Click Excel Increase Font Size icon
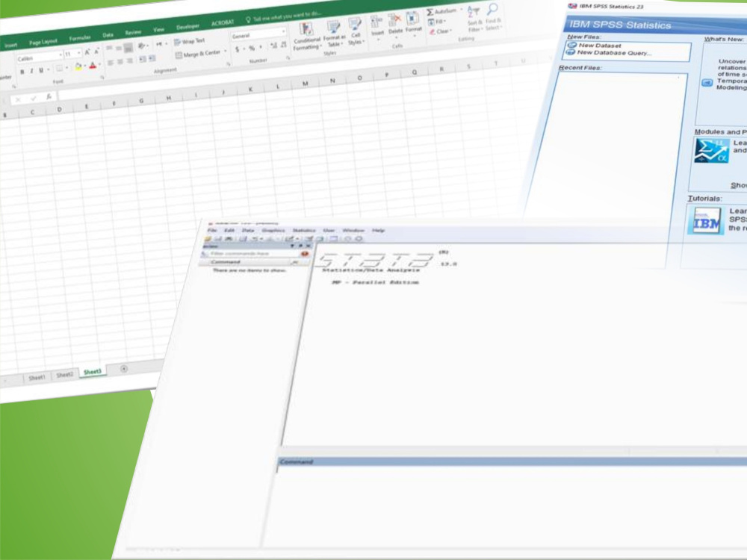This screenshot has height=560, width=747. tap(87, 52)
